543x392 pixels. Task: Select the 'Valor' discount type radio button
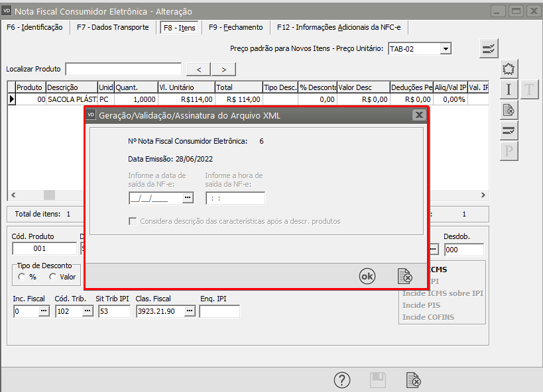(53, 277)
